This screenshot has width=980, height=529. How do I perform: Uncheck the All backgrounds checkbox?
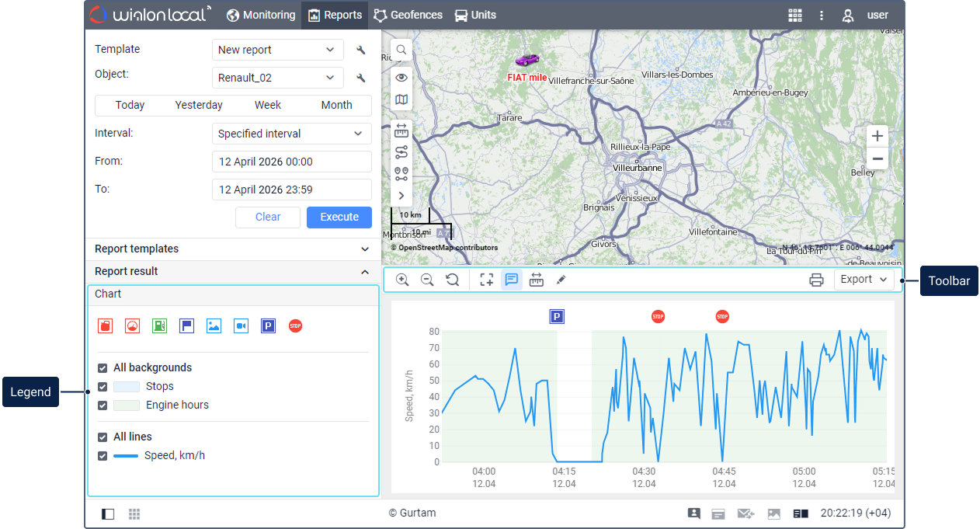(103, 367)
